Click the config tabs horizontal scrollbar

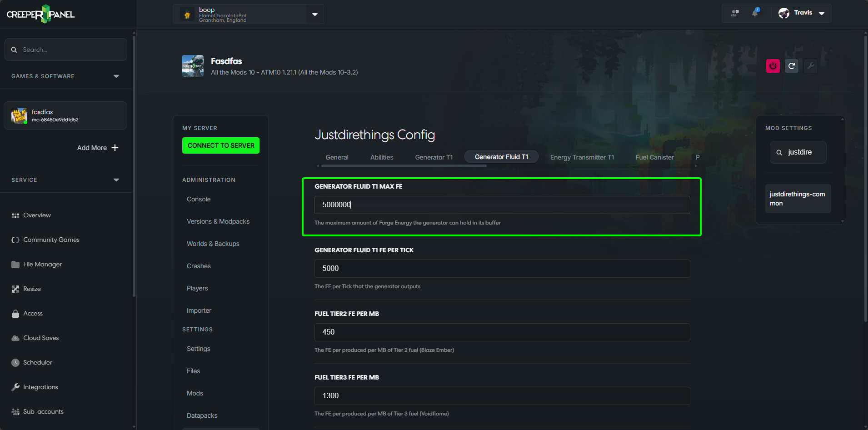click(404, 166)
